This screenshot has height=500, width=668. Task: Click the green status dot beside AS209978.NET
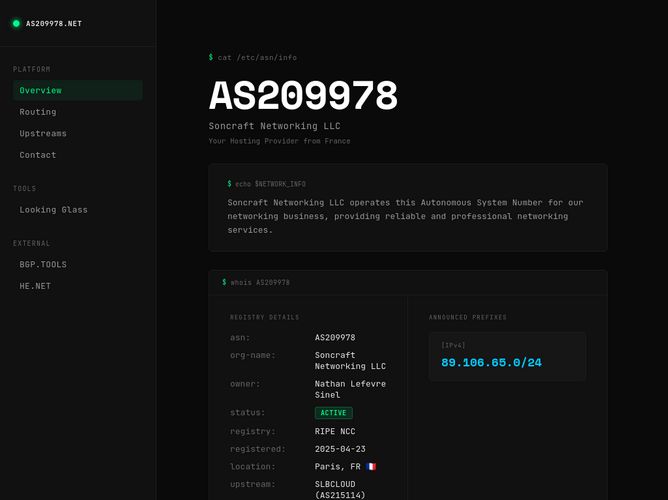16,23
